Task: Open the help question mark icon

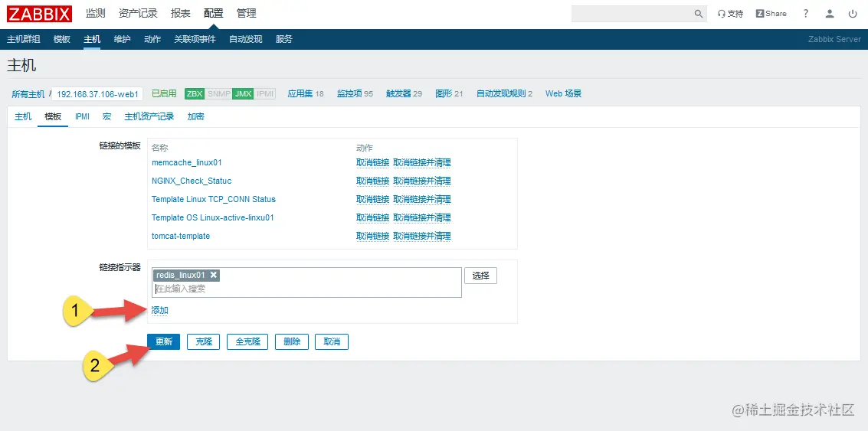Action: pyautogui.click(x=806, y=14)
